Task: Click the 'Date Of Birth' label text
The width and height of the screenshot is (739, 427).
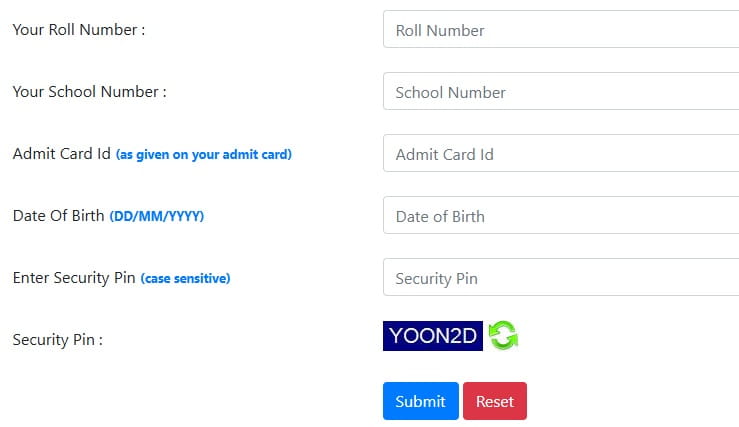Action: 58,216
